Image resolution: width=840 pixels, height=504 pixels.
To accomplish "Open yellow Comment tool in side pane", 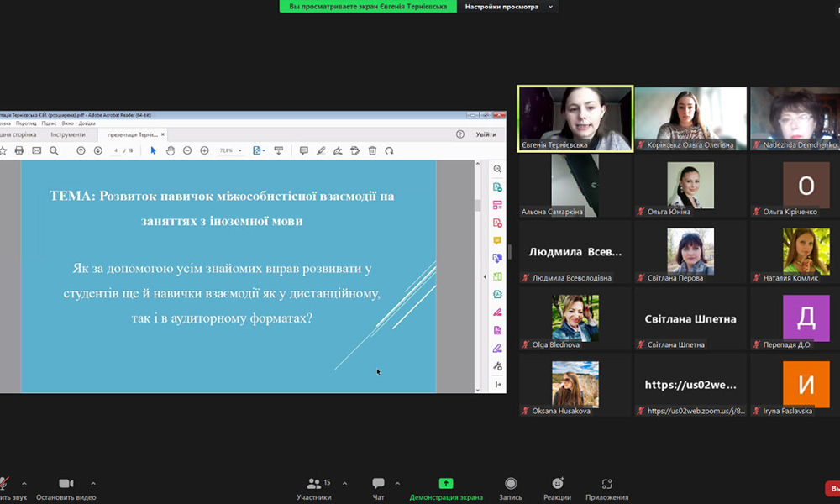I will pyautogui.click(x=497, y=240).
